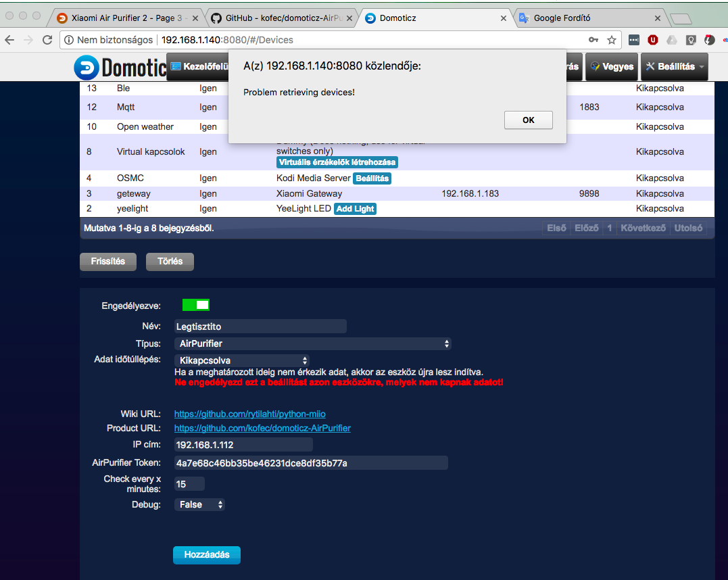Click the round red-flag arrow extension icon
This screenshot has height=580, width=728.
tap(710, 40)
